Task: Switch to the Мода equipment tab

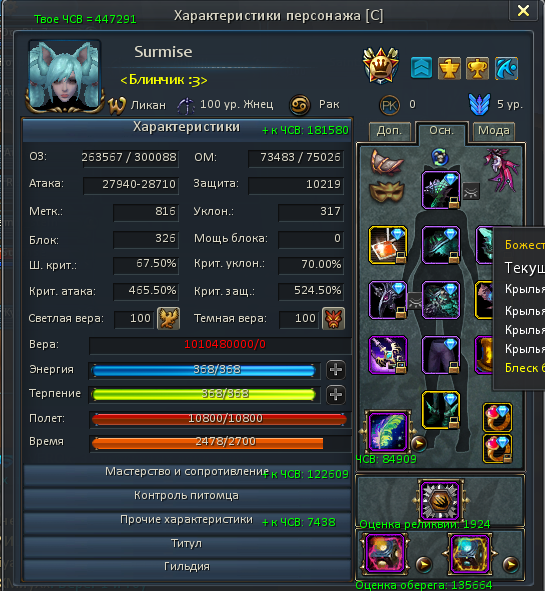Action: click(493, 132)
